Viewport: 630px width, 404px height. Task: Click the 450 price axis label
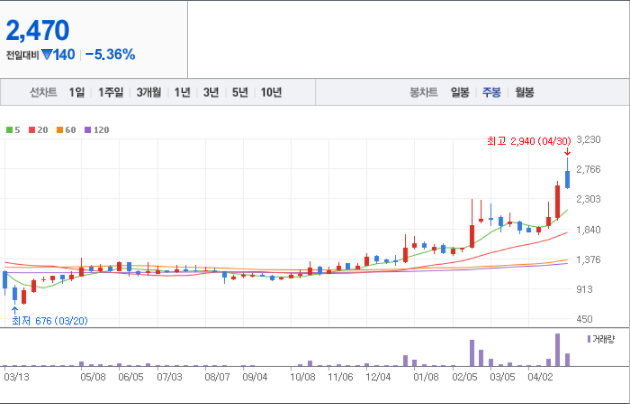tap(585, 319)
